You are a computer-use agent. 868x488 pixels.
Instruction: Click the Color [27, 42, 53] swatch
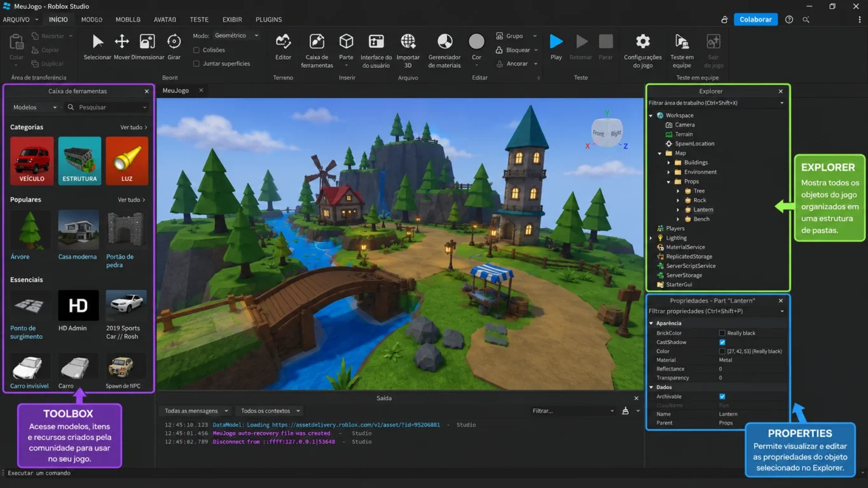click(722, 351)
